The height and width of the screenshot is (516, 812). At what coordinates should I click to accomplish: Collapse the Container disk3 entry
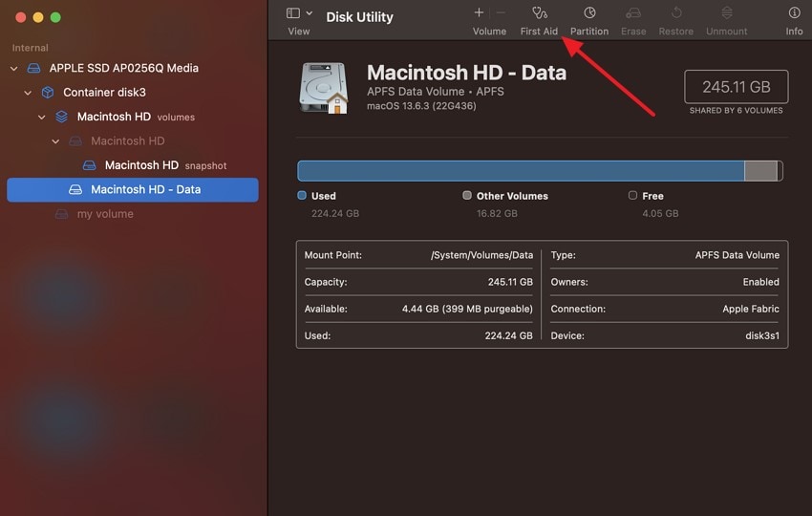point(28,93)
